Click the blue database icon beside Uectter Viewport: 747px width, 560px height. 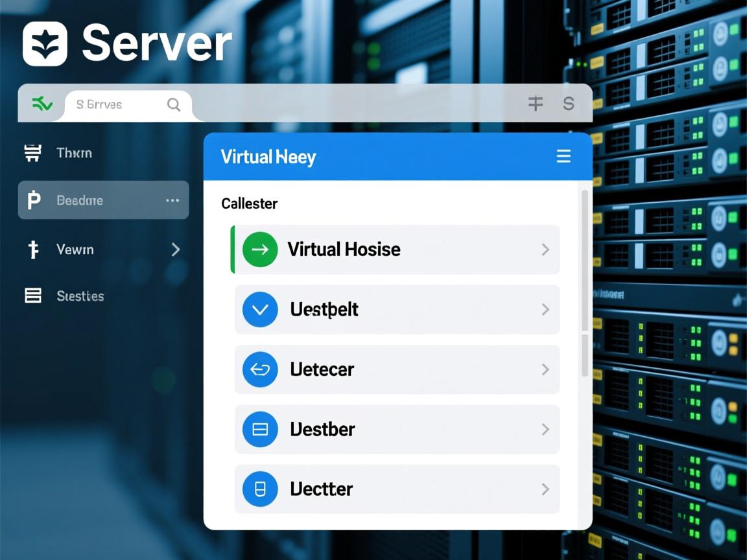pyautogui.click(x=260, y=489)
